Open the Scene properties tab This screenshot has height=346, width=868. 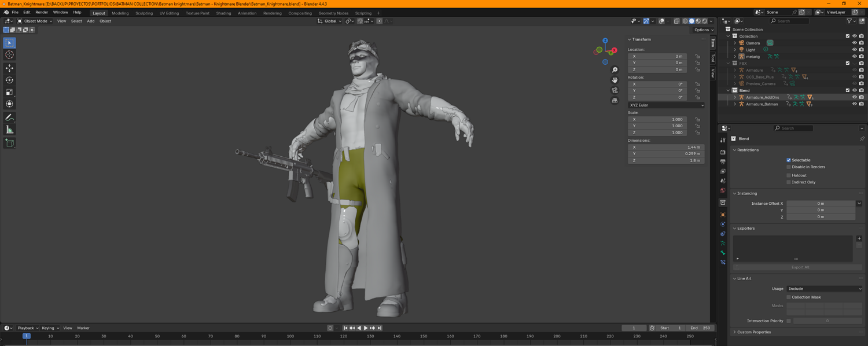tap(723, 181)
